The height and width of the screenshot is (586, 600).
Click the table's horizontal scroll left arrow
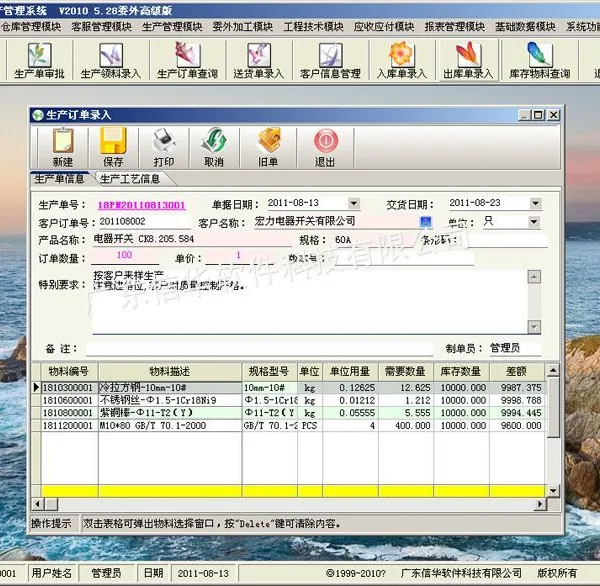tap(38, 504)
